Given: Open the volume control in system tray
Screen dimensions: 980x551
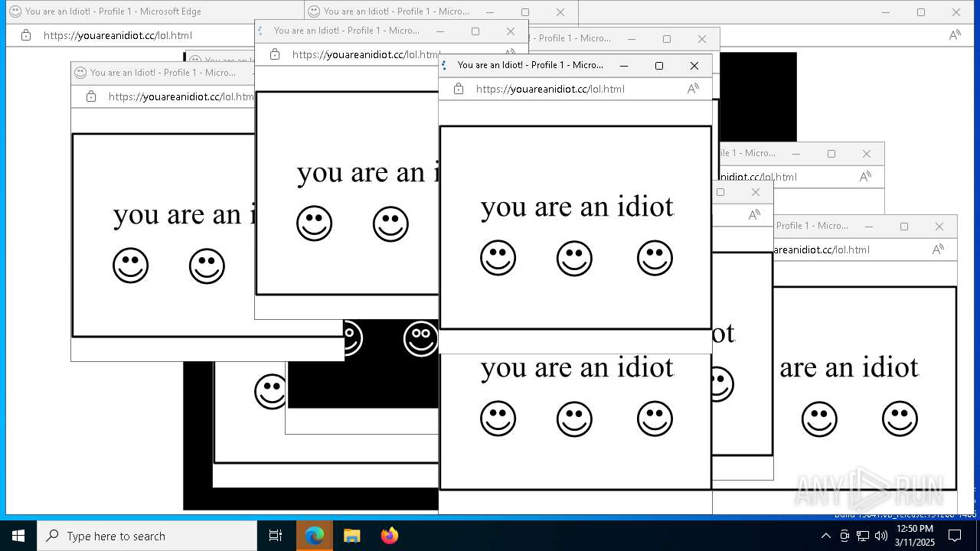Looking at the screenshot, I should tap(880, 536).
